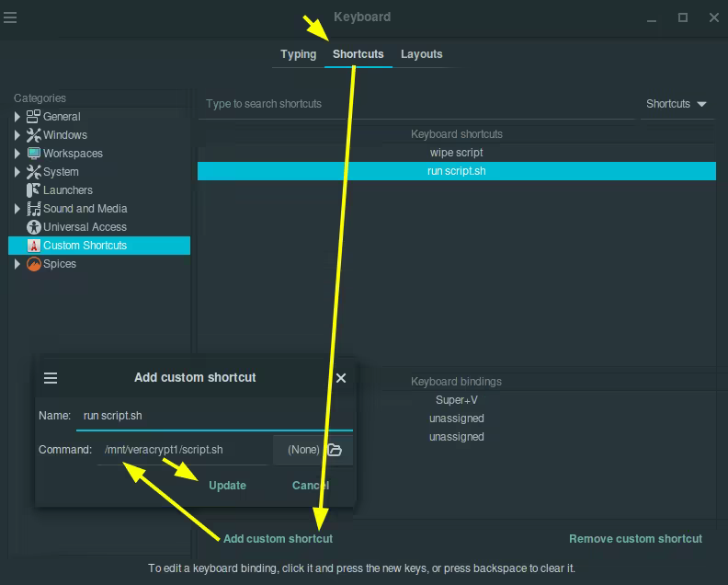Click the Update button
The width and height of the screenshot is (728, 585).
click(x=228, y=485)
